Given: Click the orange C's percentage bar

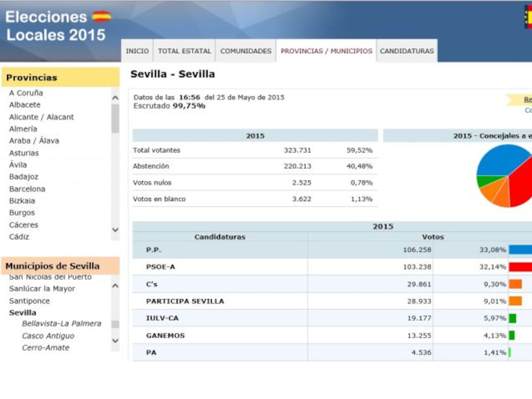Looking at the screenshot, I should (x=515, y=284).
